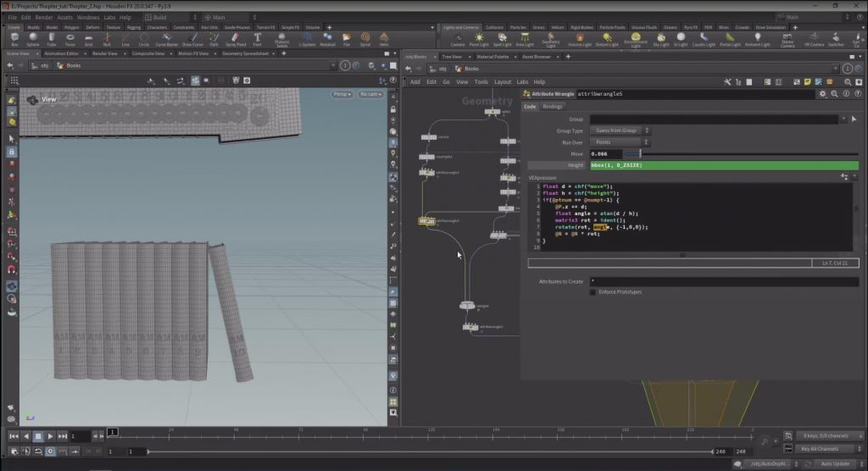The height and width of the screenshot is (471, 868).
Task: Add a Point Light from the shelf
Action: tap(479, 40)
